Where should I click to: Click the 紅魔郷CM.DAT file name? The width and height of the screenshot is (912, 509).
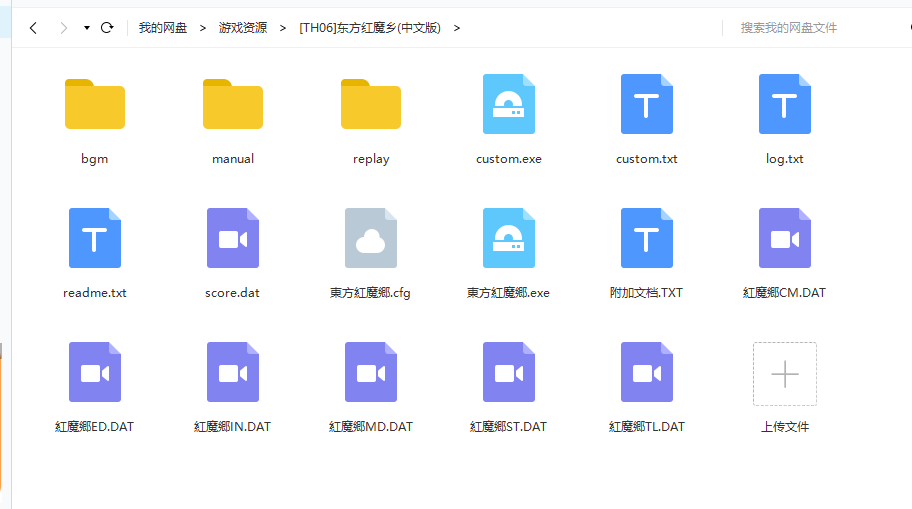coord(785,293)
